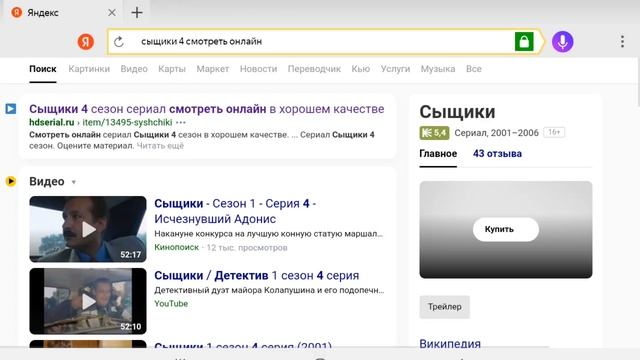Screen dimensions: 640x360
Task: Open the Кью tab
Action: (x=361, y=69)
